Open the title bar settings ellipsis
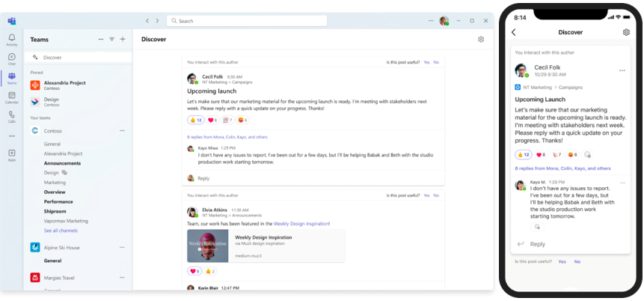 click(x=431, y=20)
